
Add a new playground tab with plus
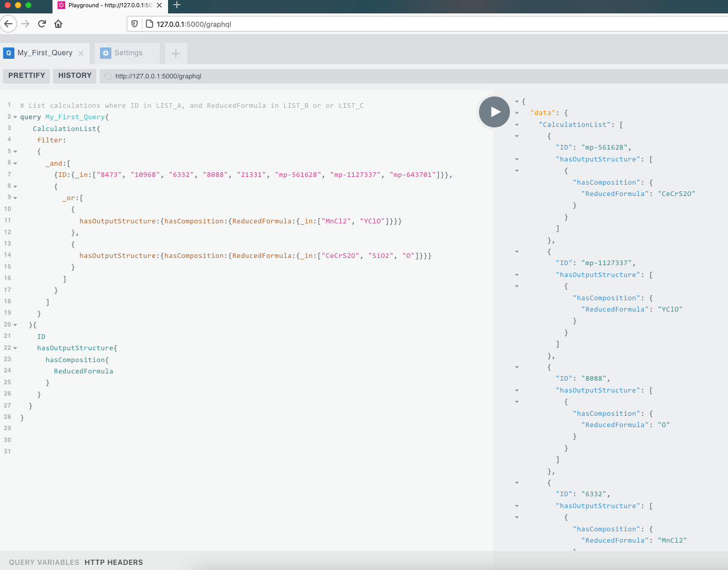coord(176,53)
